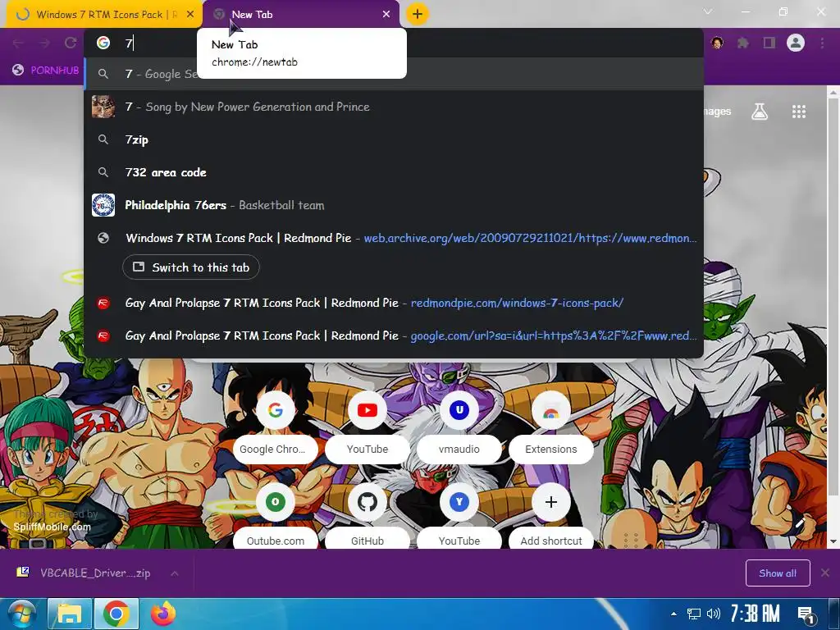This screenshot has width=840, height=630.
Task: Open google.com/url redmondpie history suggestion
Action: 393,336
